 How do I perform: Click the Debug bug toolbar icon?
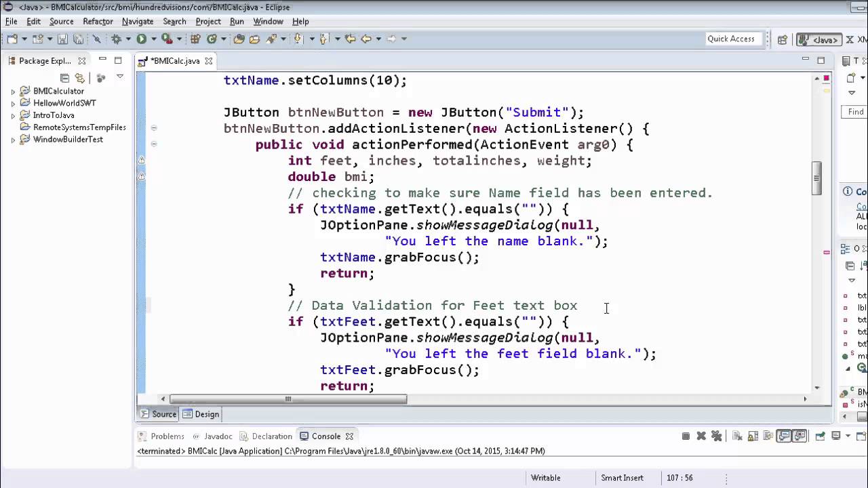coord(116,39)
